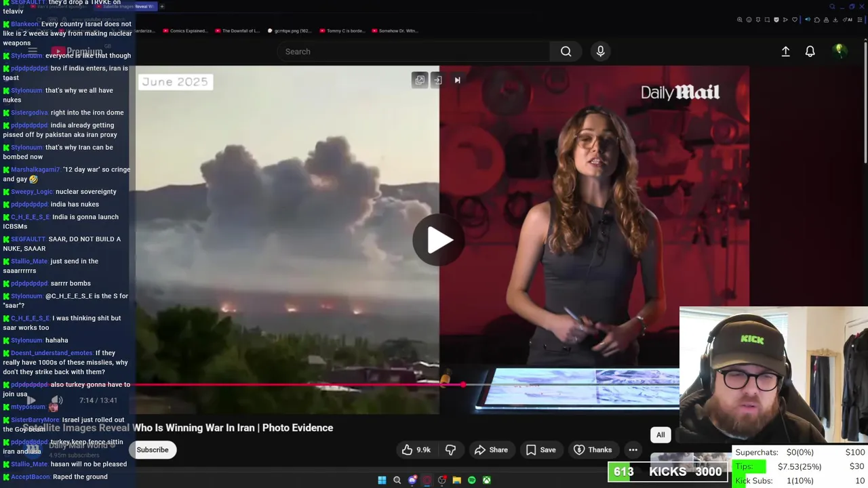The image size is (868, 488).
Task: Click the 613 KICKS 3000 goal bar
Action: [668, 472]
